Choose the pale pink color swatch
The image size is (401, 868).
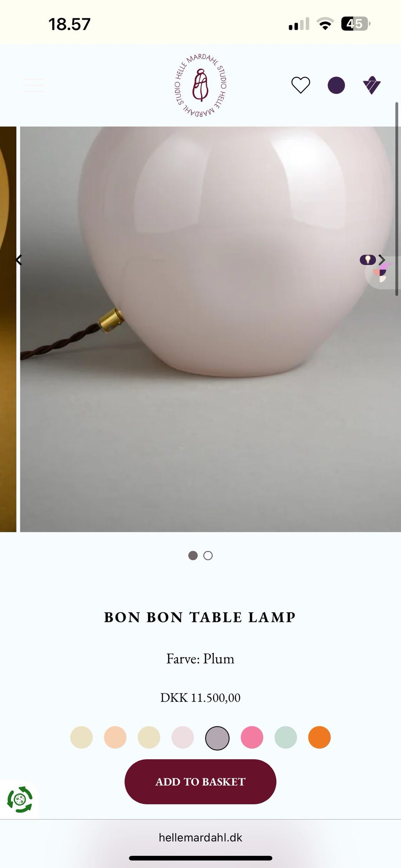183,737
